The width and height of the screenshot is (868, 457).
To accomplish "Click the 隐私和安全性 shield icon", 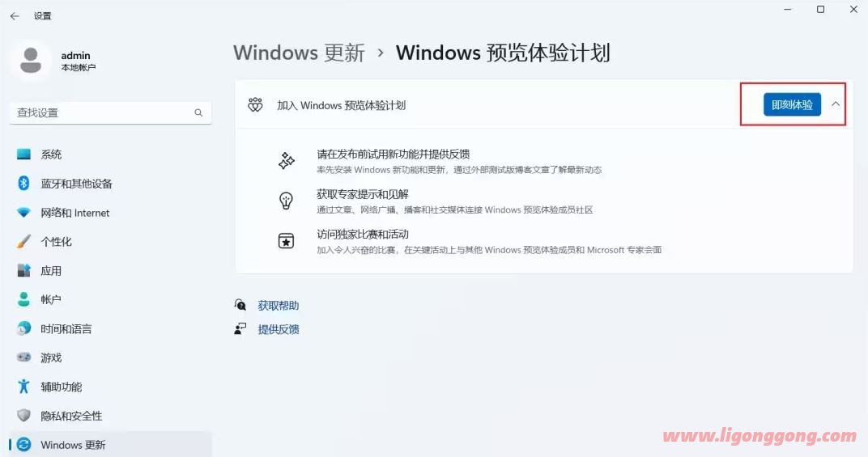I will click(x=23, y=416).
